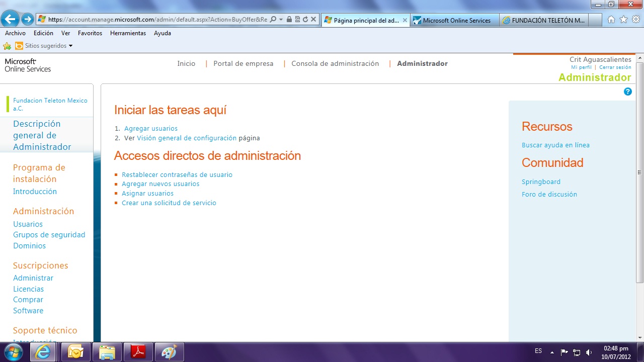The image size is (644, 362).
Task: Click Agregar nuevos usuarios link
Action: click(160, 184)
